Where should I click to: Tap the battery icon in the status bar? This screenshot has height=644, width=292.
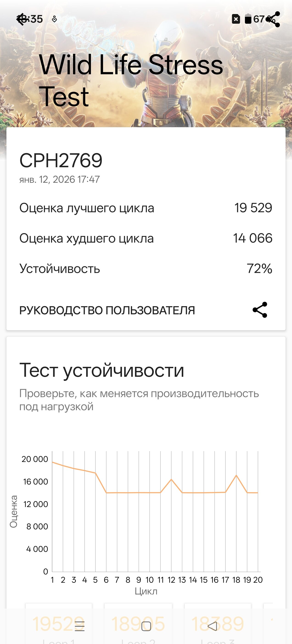pyautogui.click(x=248, y=19)
